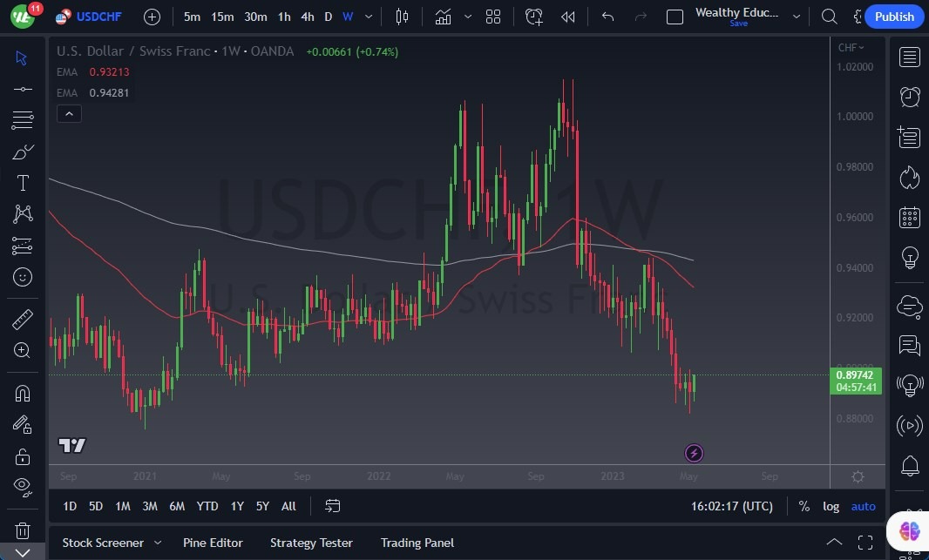Select the Text tool in drawing toolbar
Image resolution: width=929 pixels, height=560 pixels.
23,182
